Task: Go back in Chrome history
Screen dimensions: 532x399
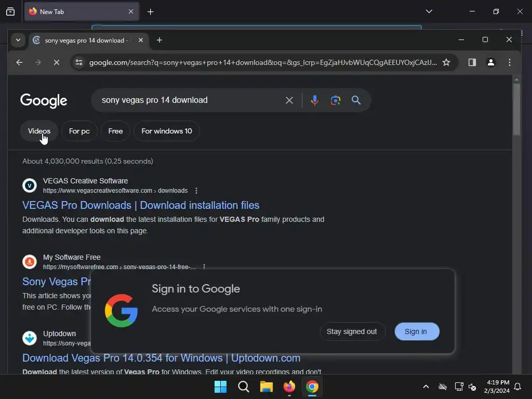Action: [19, 62]
